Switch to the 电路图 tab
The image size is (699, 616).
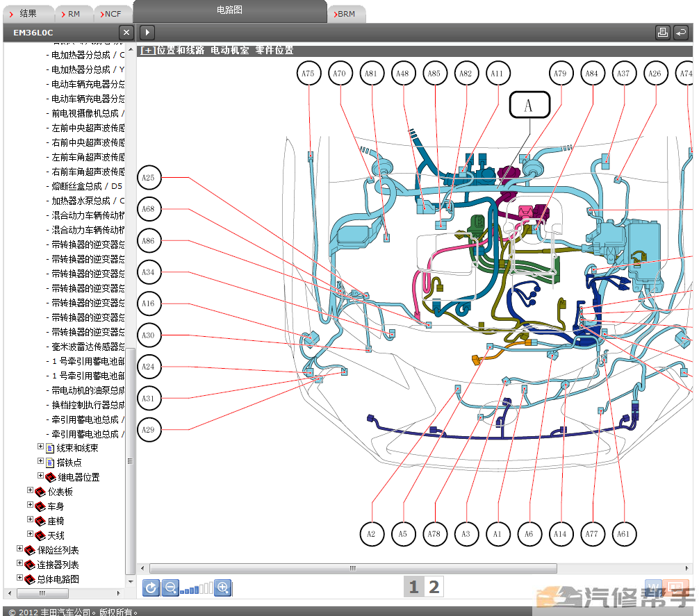(x=229, y=10)
